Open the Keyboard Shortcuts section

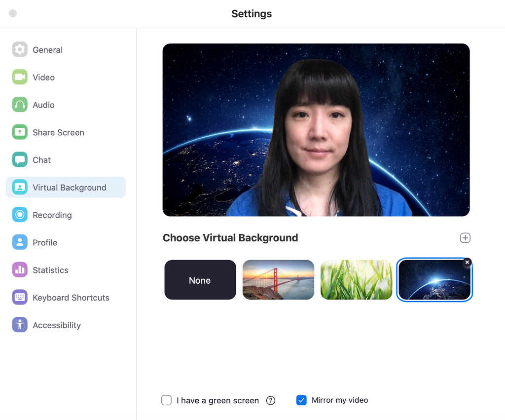click(71, 298)
